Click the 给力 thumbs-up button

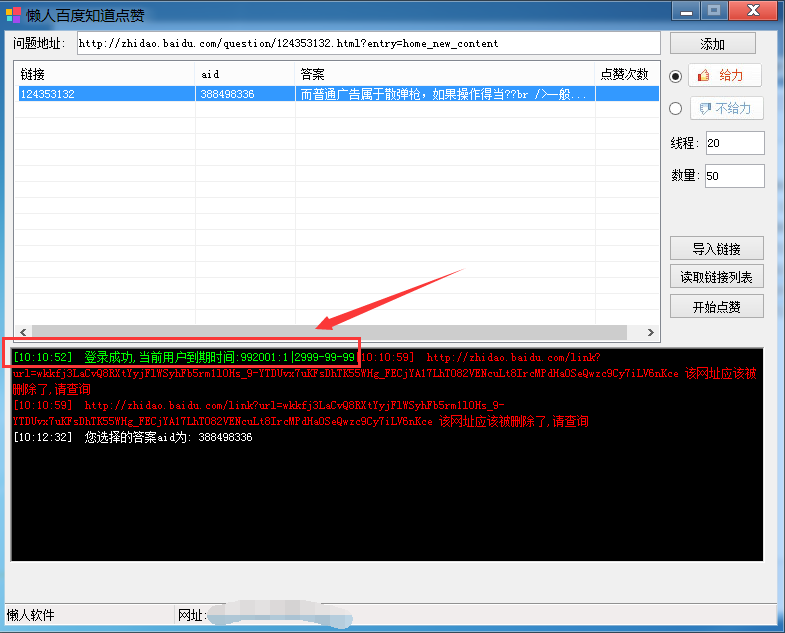point(725,76)
